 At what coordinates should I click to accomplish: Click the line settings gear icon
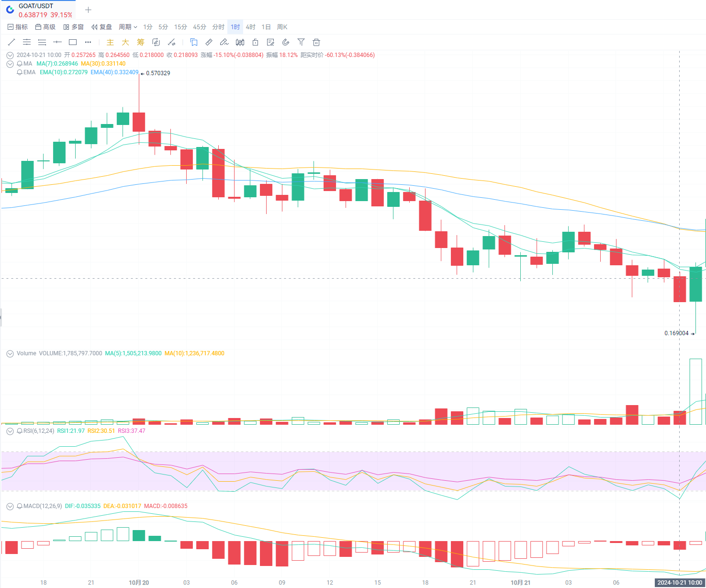click(x=171, y=42)
